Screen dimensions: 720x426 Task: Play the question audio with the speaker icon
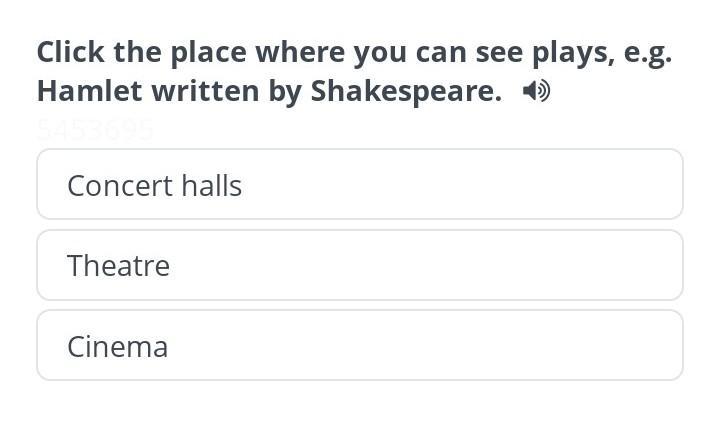[536, 90]
